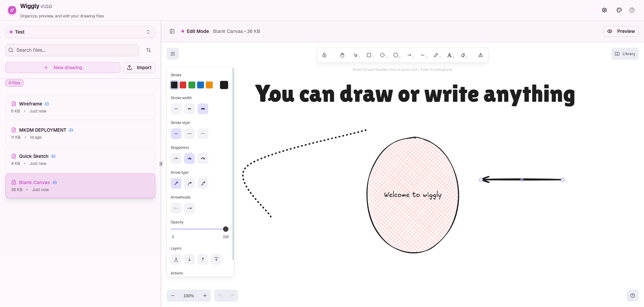
Task: Collapse the sidebar panel icon
Action: coord(172,31)
